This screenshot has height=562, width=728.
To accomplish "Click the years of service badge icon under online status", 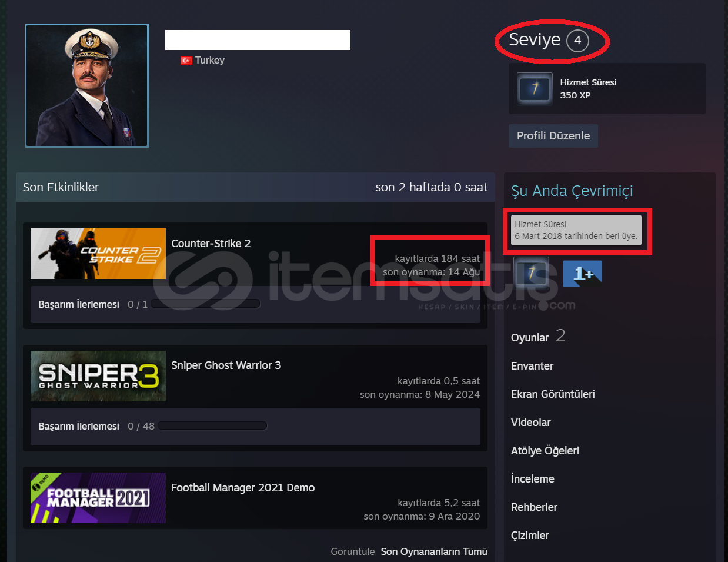I will [532, 274].
